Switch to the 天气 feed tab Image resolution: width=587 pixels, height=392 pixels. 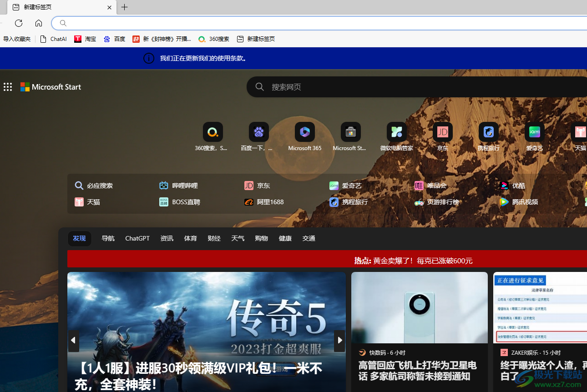[238, 238]
